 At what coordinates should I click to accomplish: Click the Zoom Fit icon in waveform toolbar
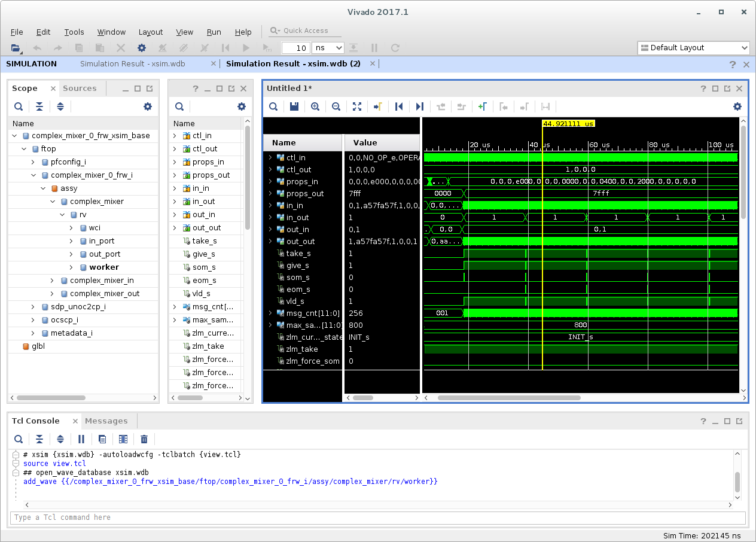pos(357,106)
